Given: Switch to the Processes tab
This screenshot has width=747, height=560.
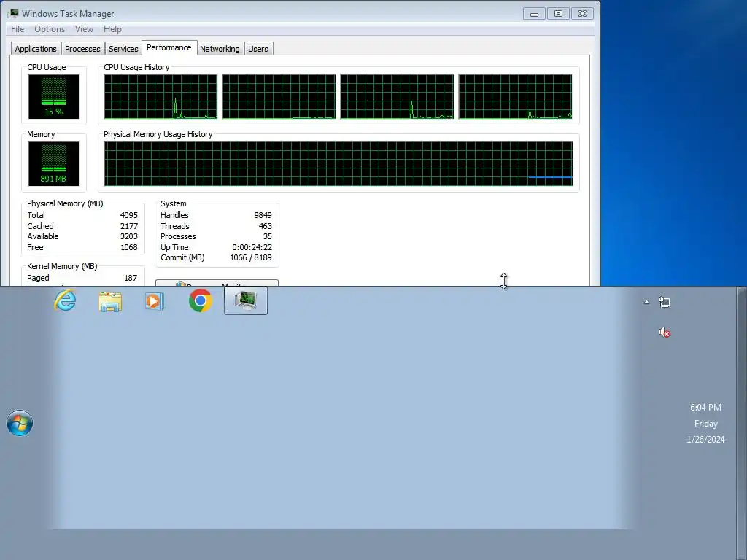Looking at the screenshot, I should pyautogui.click(x=82, y=49).
